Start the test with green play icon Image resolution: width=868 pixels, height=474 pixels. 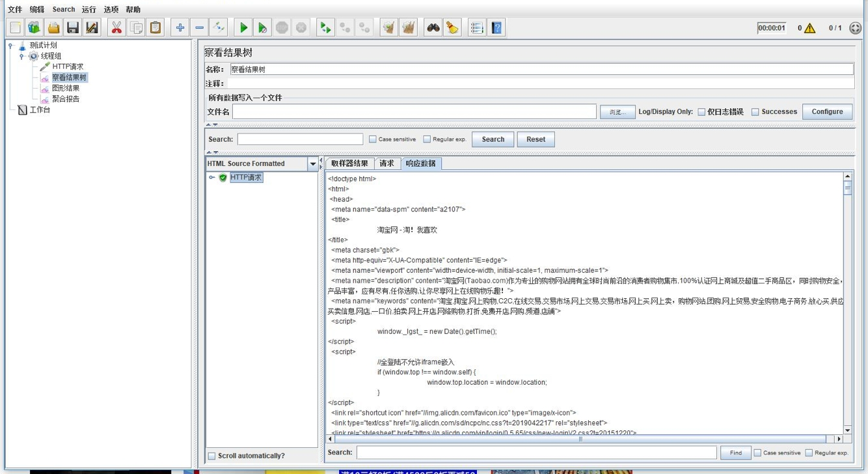click(243, 27)
